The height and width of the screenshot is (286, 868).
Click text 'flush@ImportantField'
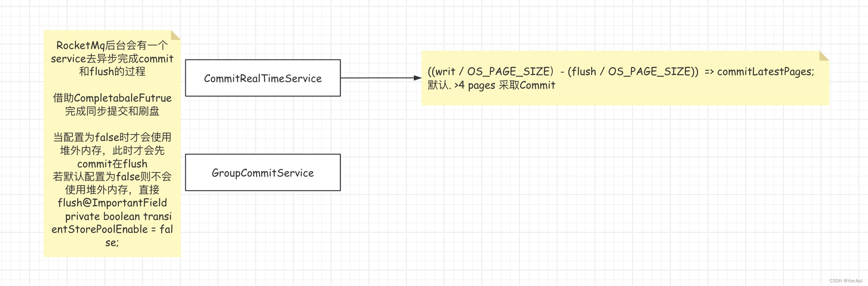(x=112, y=203)
